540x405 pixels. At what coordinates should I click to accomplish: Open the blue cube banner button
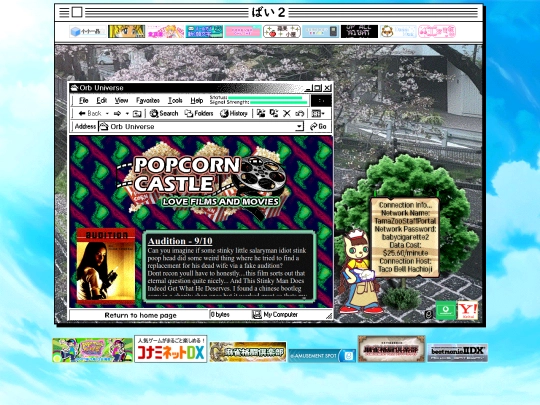tap(87, 31)
